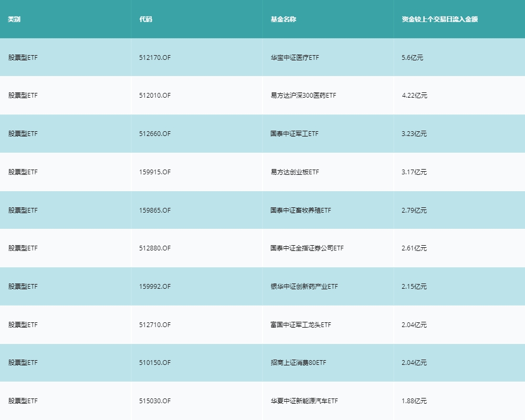
Task: Click the 2.79亿元 inflow amount cell
Action: tap(414, 210)
